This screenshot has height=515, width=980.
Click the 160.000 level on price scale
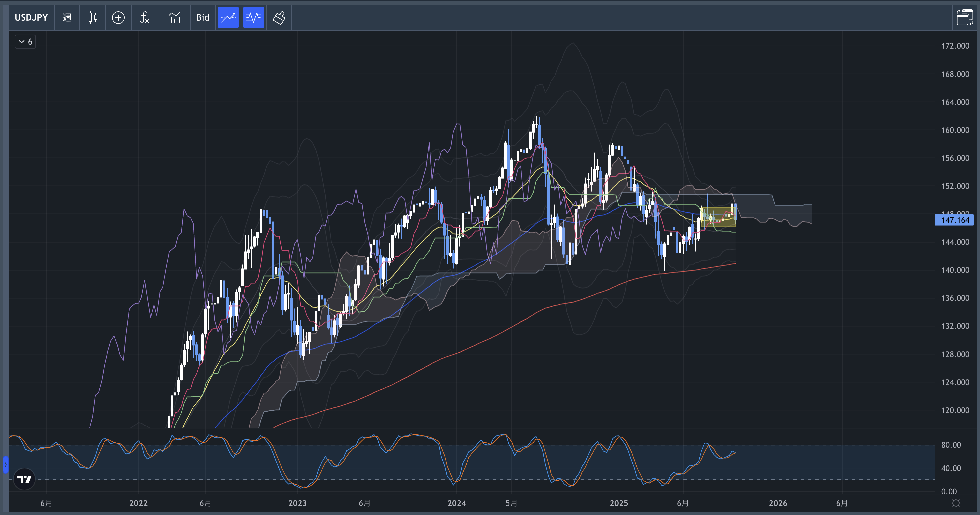pyautogui.click(x=955, y=130)
